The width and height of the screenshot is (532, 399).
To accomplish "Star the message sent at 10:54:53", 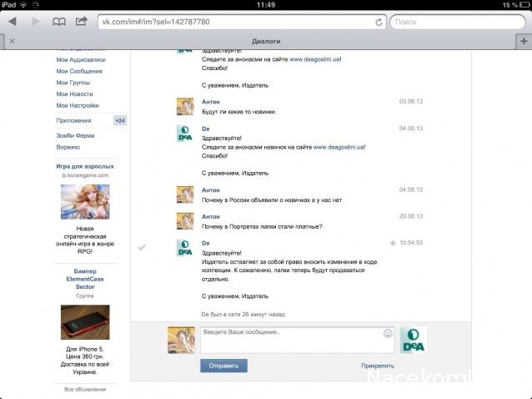I will [x=393, y=243].
